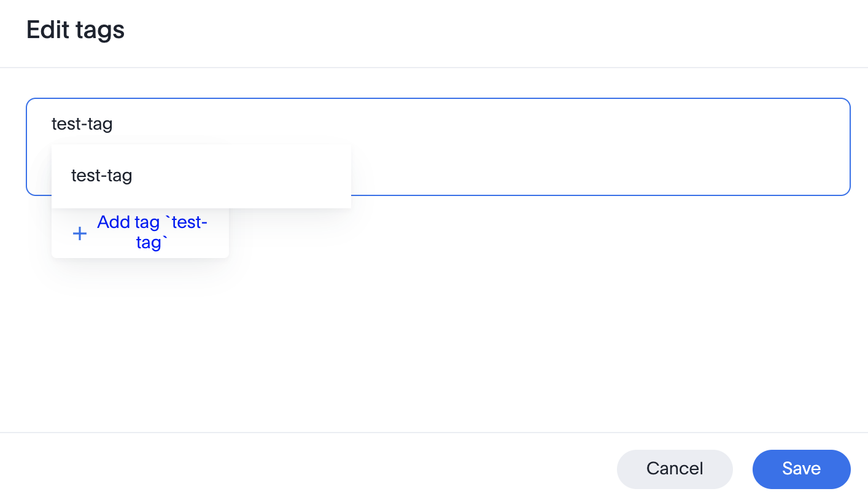Add new tag named test-tag
The width and height of the screenshot is (868, 494).
(152, 232)
